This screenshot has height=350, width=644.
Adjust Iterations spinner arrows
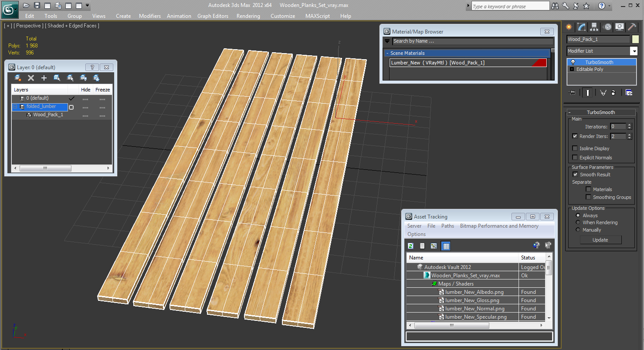click(629, 127)
